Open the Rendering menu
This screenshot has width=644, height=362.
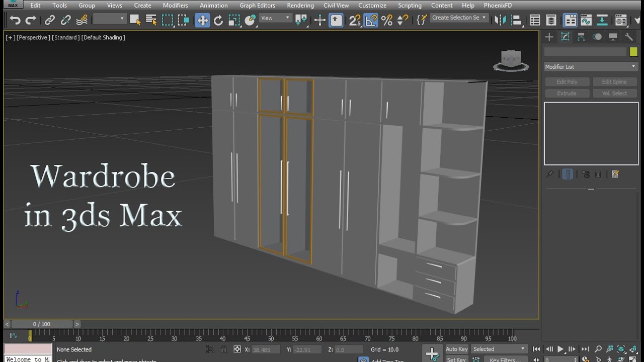[x=300, y=6]
